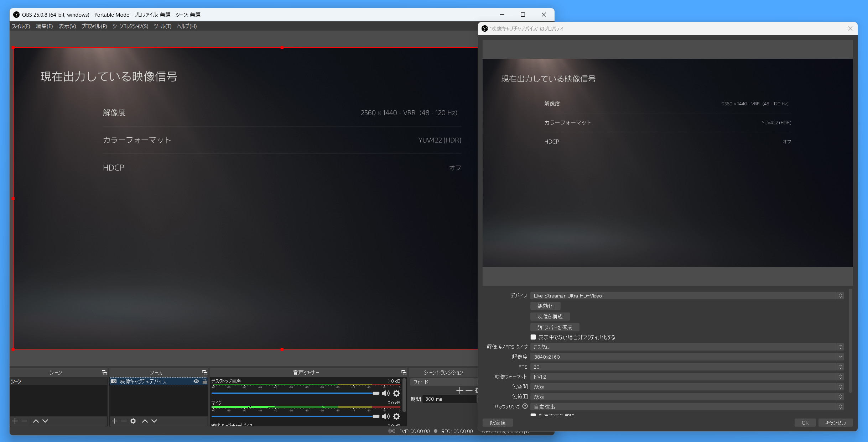Image resolution: width=868 pixels, height=442 pixels.
Task: Remove the scene transition with minus icon
Action: [469, 391]
